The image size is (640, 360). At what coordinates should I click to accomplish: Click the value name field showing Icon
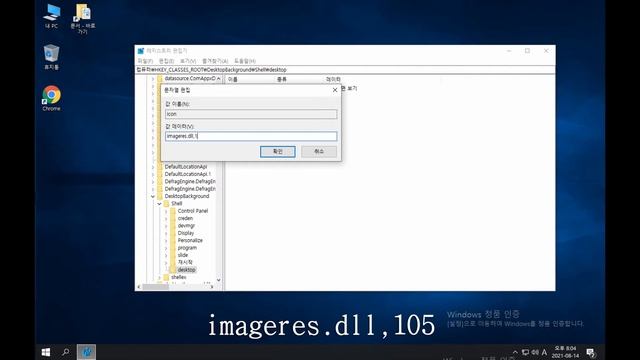[x=251, y=114]
